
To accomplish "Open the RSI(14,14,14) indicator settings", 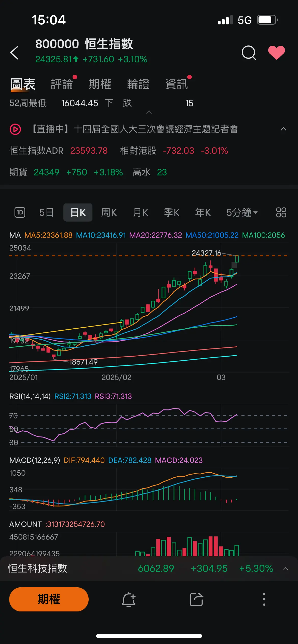I will (30, 396).
